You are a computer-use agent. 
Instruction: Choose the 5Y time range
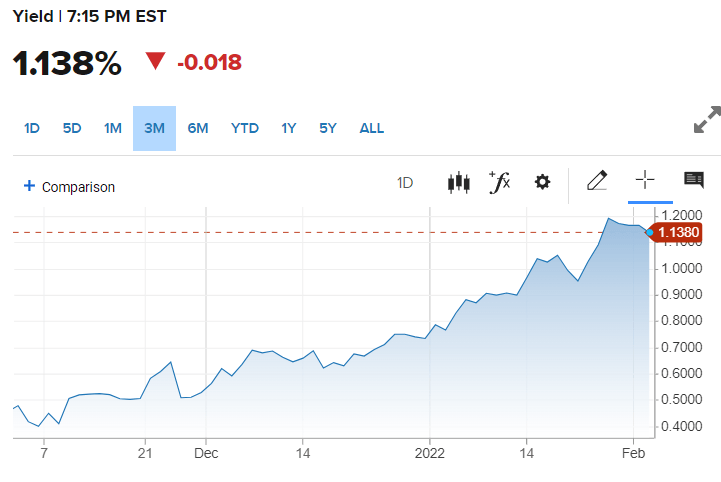(328, 128)
